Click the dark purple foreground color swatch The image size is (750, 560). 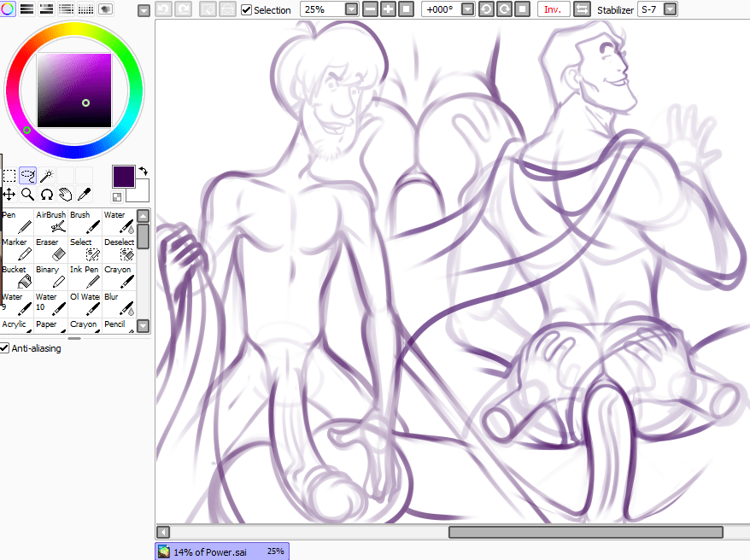tap(124, 177)
